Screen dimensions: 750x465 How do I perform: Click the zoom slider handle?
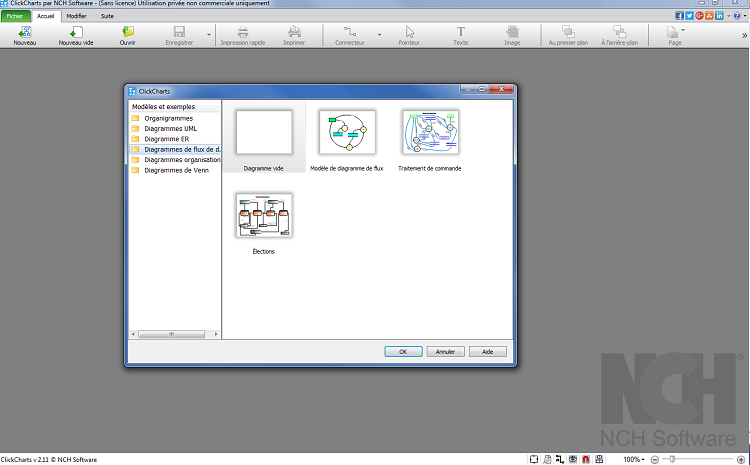(x=672, y=460)
